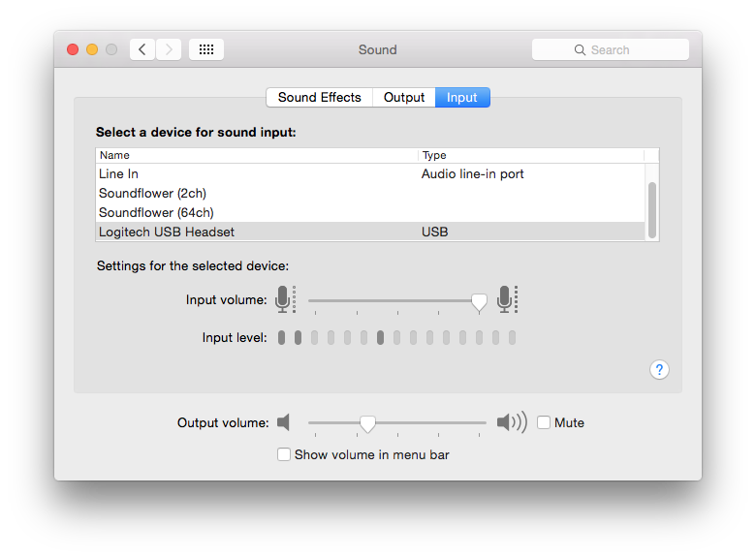Screen dimensions: 756x558
Task: Enable the Mute checkbox
Action: click(544, 422)
